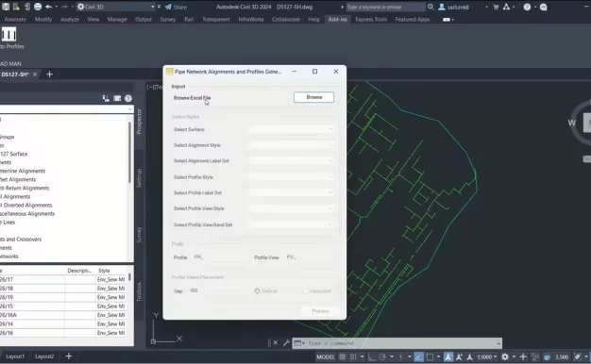Click the workspace switching gear icon
The image size is (591, 364).
pyautogui.click(x=505, y=356)
